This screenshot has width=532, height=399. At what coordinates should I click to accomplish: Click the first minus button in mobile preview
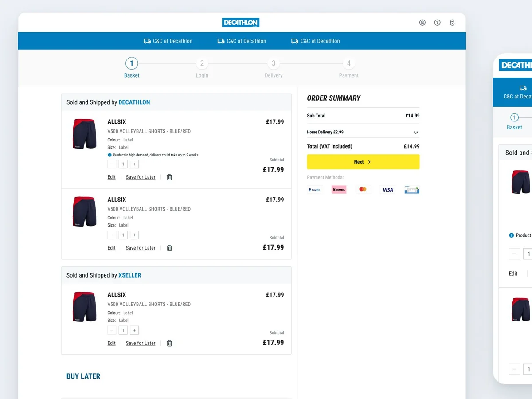pos(514,254)
